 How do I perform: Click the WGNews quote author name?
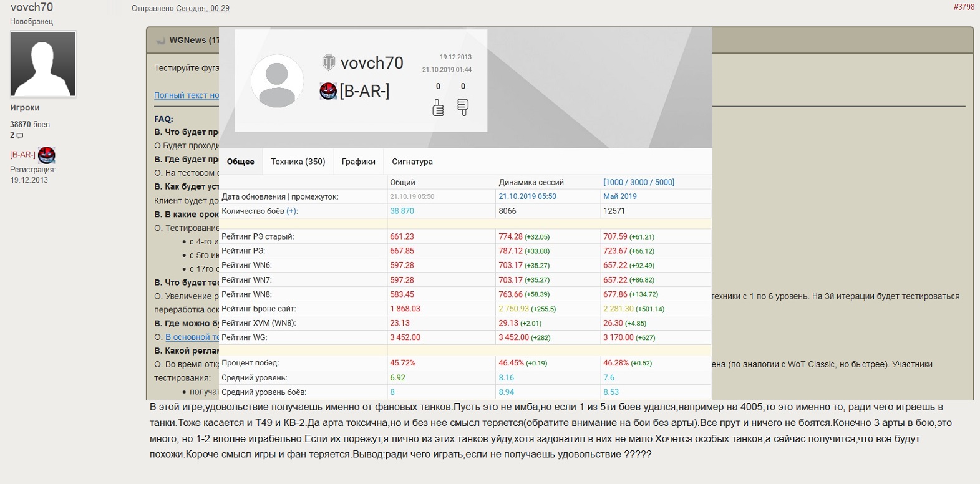pyautogui.click(x=188, y=40)
